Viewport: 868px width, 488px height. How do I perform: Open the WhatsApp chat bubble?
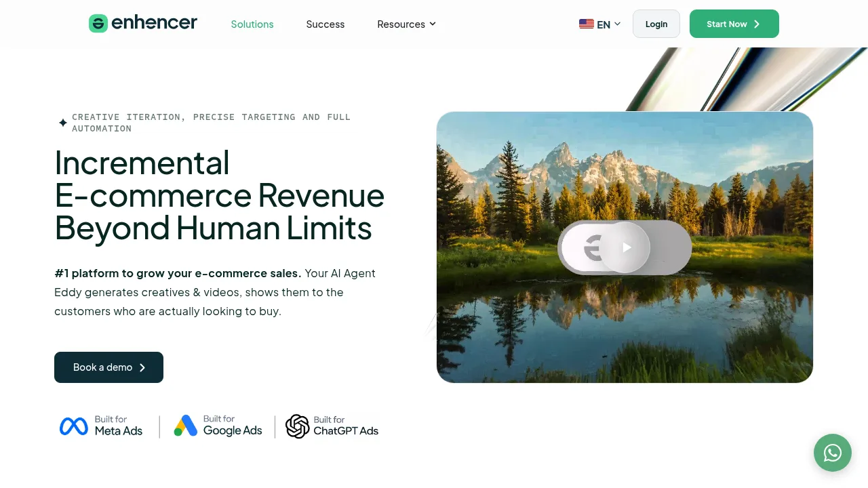(x=833, y=453)
